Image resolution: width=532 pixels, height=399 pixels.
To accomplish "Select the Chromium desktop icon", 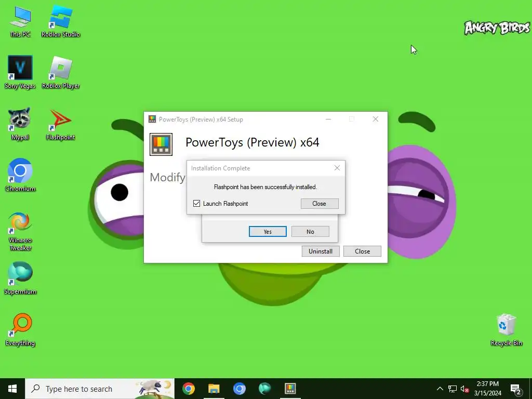I will pos(20,176).
